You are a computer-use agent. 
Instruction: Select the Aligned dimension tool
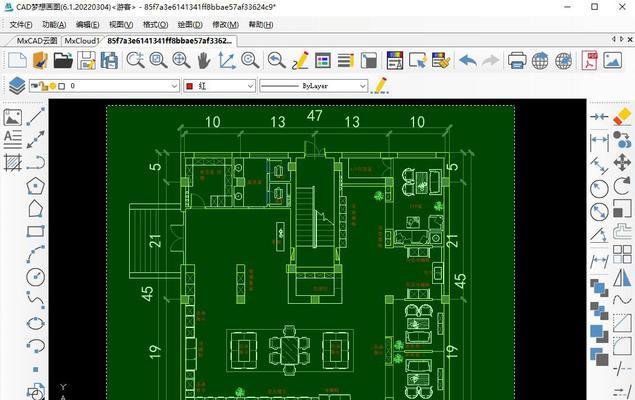point(599,165)
